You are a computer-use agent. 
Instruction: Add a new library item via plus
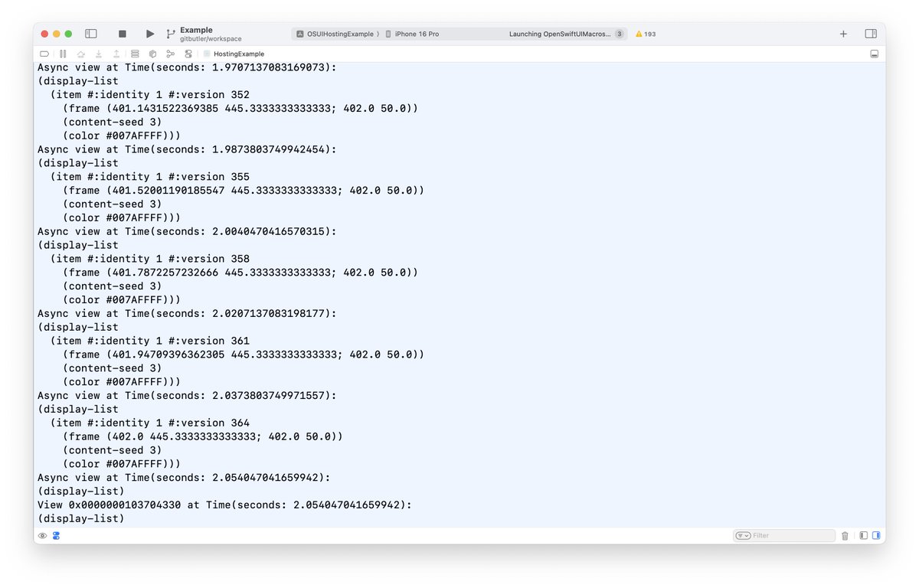click(x=843, y=34)
